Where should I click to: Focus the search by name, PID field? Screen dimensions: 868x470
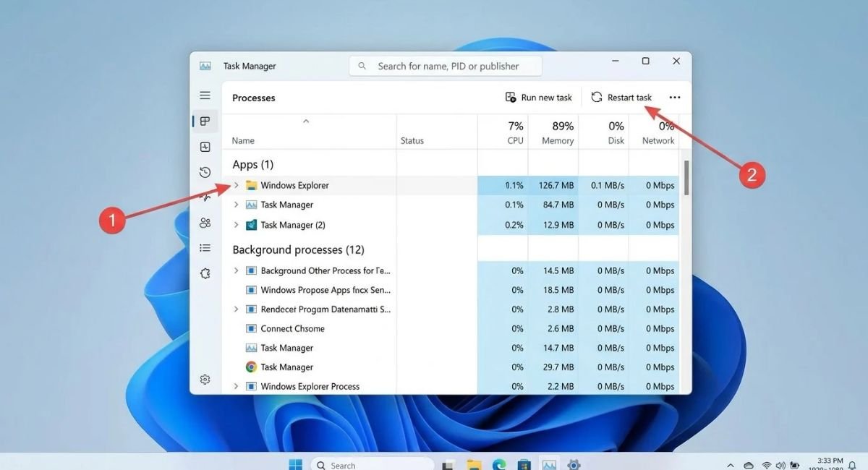(x=446, y=66)
